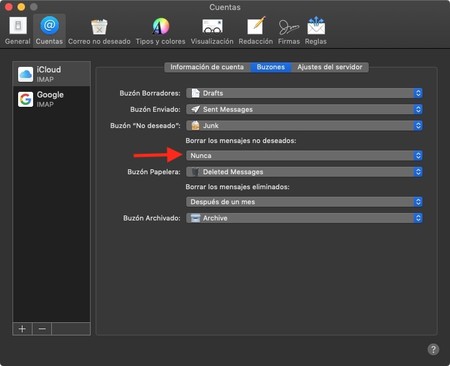Open the General preferences pane
The image size is (450, 366).
point(18,31)
